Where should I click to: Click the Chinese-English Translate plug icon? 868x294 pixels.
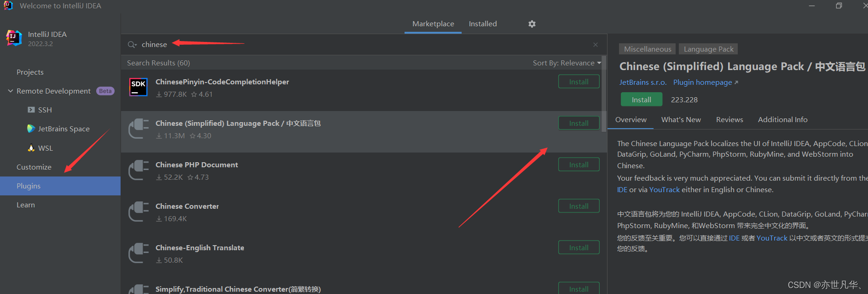coord(139,253)
